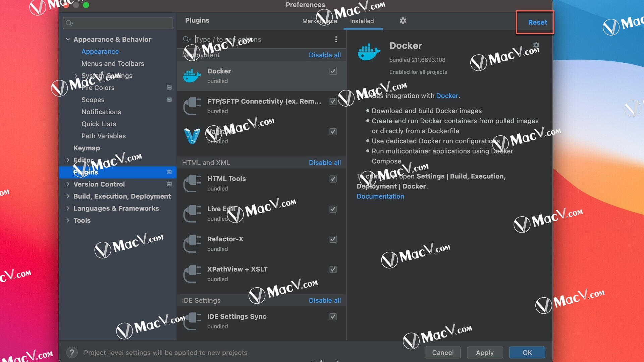The image size is (644, 362).
Task: Expand the Editor settings node
Action: point(68,160)
